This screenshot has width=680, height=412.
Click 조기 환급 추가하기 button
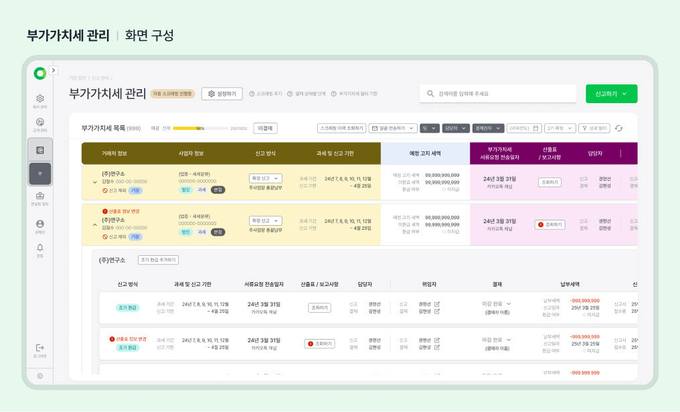pos(158,260)
